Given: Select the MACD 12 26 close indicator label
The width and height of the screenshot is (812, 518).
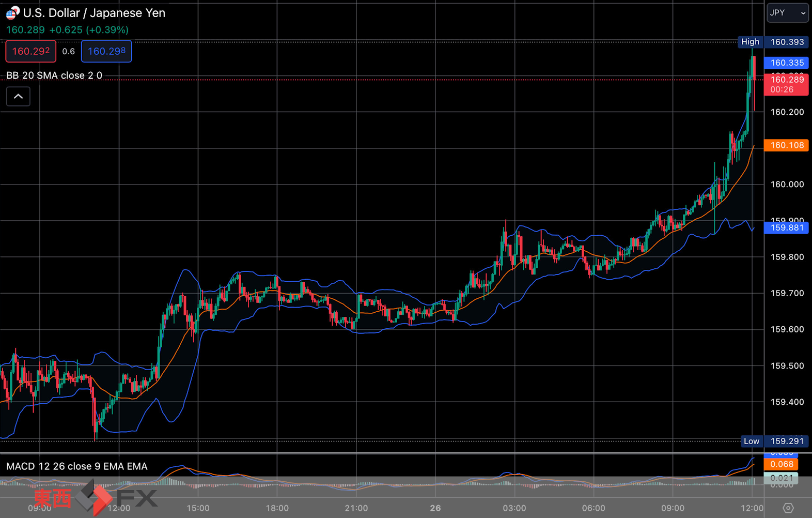Looking at the screenshot, I should point(77,466).
